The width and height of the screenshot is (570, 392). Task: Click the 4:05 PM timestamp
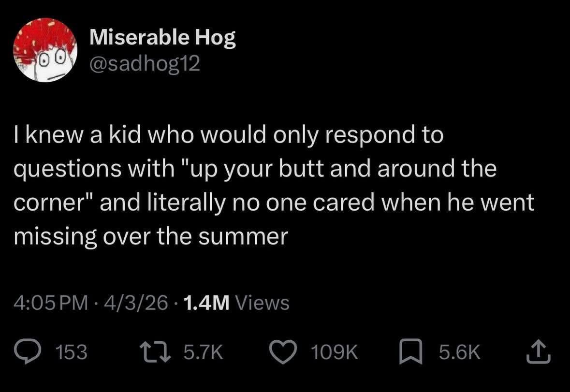[51, 304]
